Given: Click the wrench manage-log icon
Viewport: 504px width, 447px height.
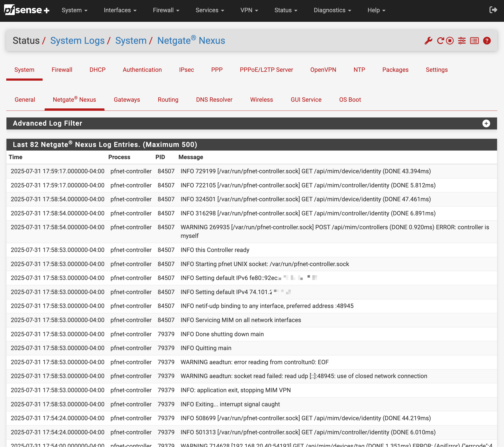Looking at the screenshot, I should 428,41.
